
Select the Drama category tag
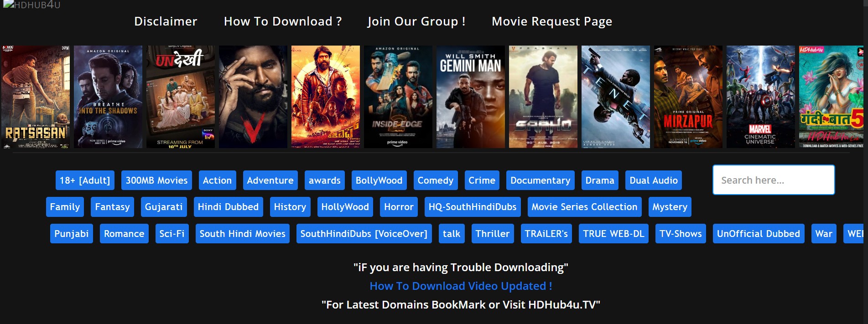tap(600, 180)
